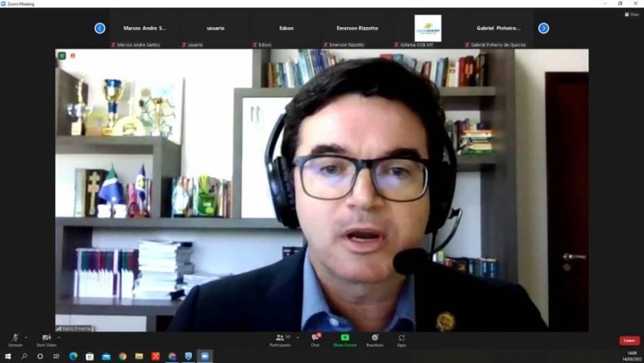Open Zoom Apps

(402, 340)
